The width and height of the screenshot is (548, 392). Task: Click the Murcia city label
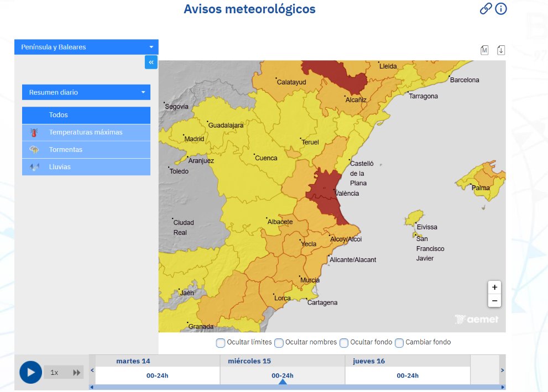[310, 280]
